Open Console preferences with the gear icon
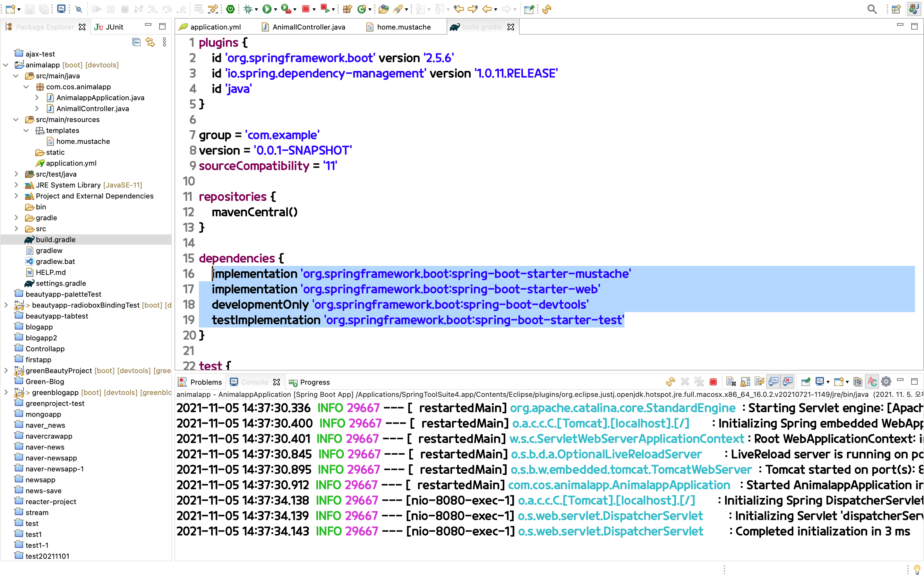 pos(886,381)
